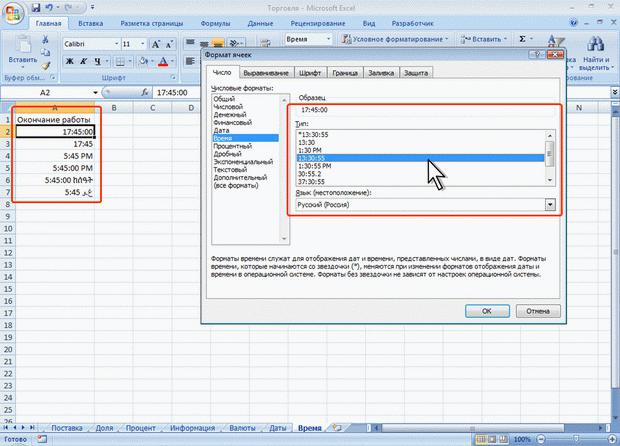Click the horizontal sheet scrollbar

coord(473,428)
